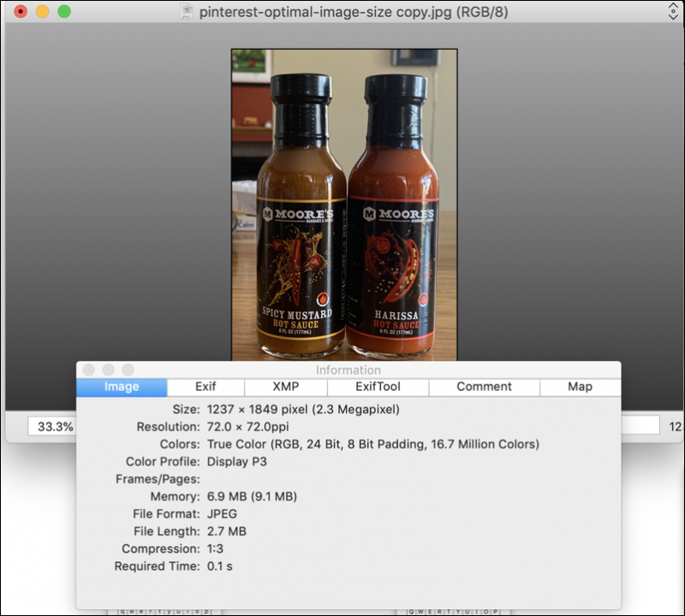685x616 pixels.
Task: Click the Information panel's gray minimize button
Action: 108,370
